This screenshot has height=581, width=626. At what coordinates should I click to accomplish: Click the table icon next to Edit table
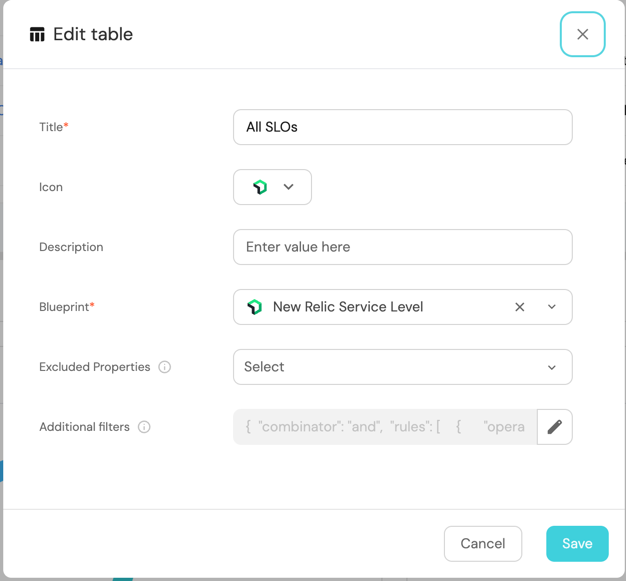click(37, 35)
